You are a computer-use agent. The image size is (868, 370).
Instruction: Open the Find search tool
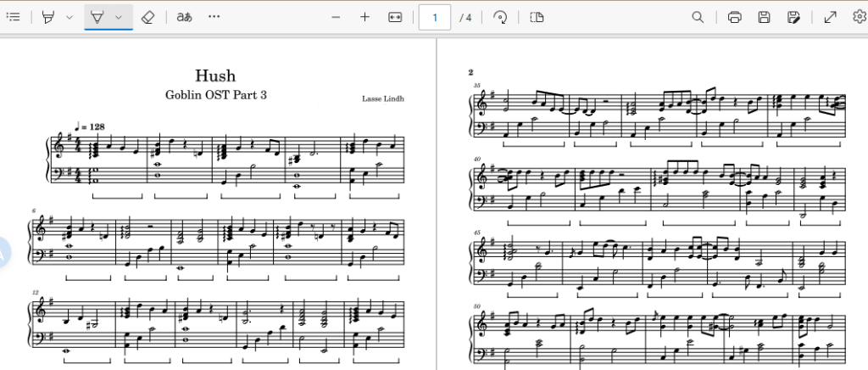click(x=698, y=17)
